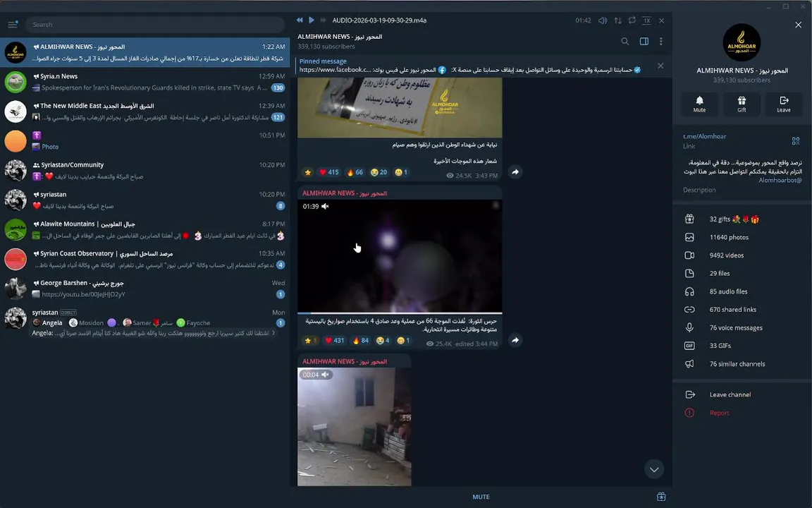Toggle repeat mode in audio player

[x=632, y=20]
